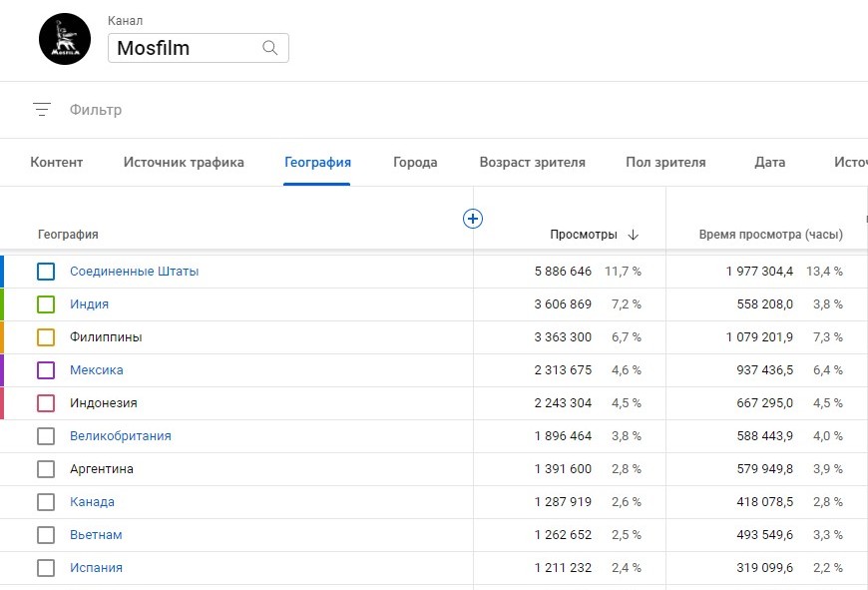The height and width of the screenshot is (590, 868).
Task: Open the Испания country link
Action: pos(96,568)
